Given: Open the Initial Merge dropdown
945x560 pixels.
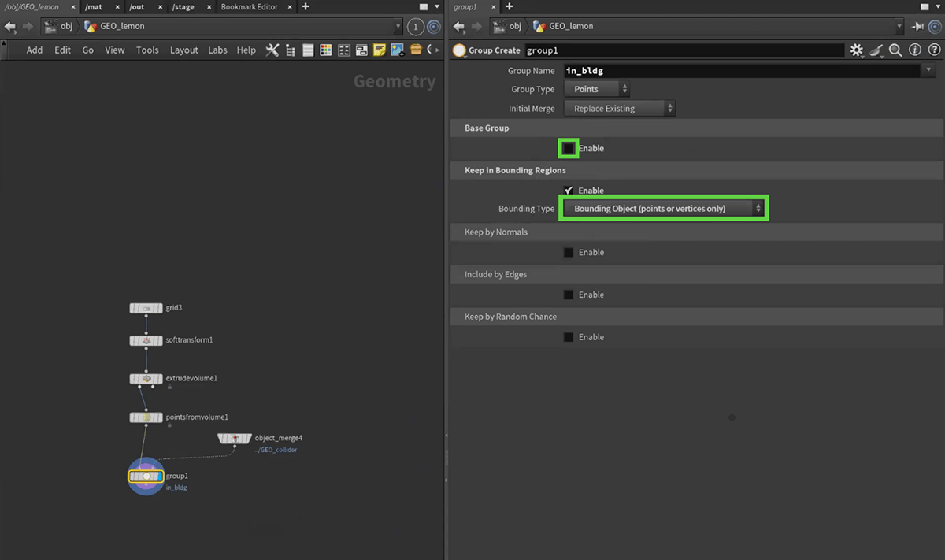Looking at the screenshot, I should (x=619, y=109).
